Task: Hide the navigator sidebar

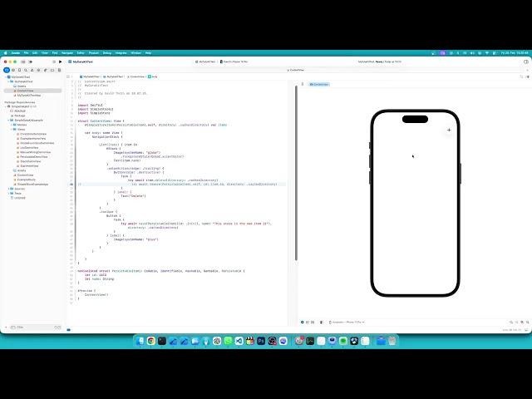Action: 23,62
